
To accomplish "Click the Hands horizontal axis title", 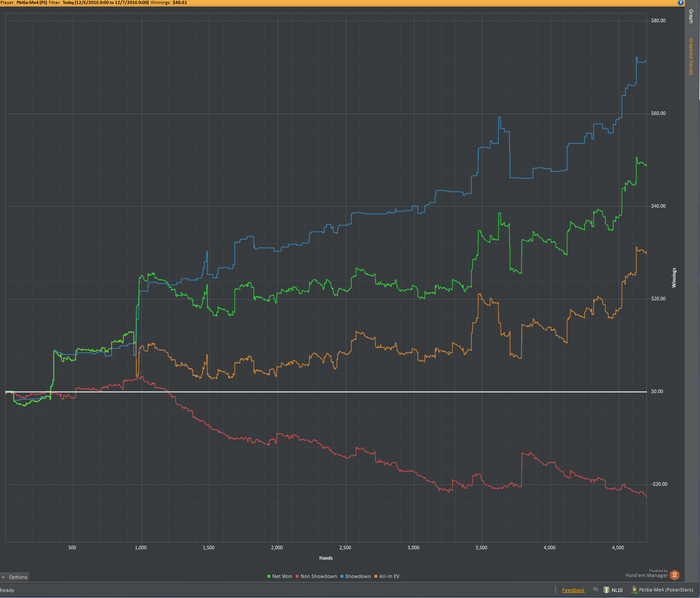I will pos(326,558).
